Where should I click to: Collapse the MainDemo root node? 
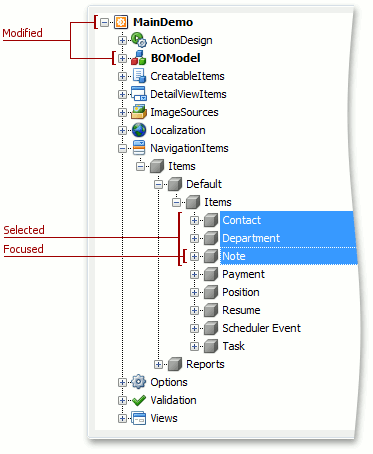coord(104,23)
